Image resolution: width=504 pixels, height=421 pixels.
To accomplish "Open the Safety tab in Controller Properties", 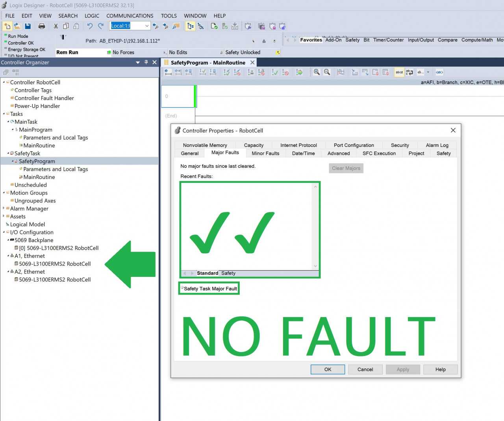I will (x=443, y=153).
